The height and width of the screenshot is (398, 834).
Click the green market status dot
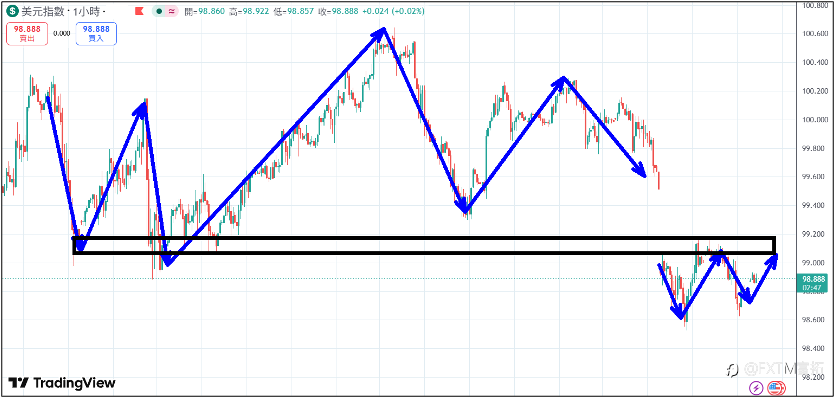pos(159,11)
